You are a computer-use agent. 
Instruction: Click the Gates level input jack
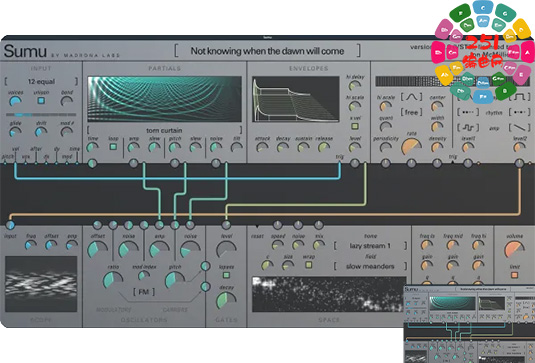[226, 225]
